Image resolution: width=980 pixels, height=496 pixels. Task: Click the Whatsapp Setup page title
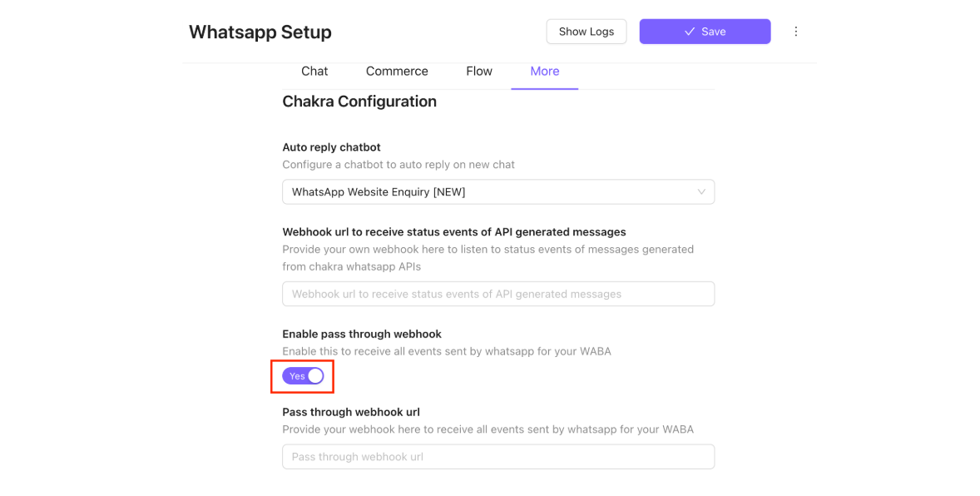pyautogui.click(x=260, y=32)
